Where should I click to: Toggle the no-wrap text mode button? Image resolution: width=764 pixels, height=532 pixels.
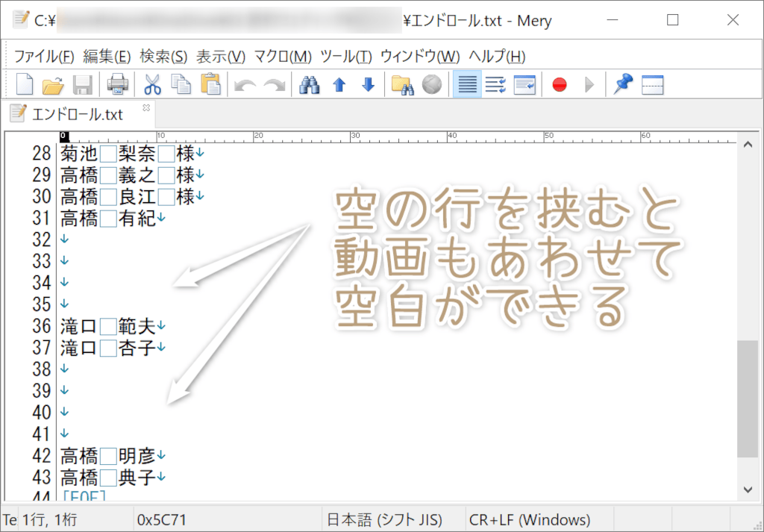click(467, 84)
